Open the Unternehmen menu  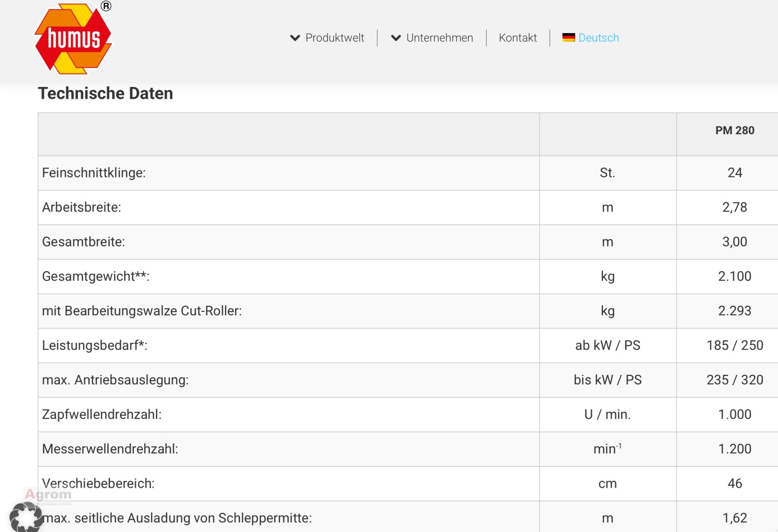pos(439,38)
